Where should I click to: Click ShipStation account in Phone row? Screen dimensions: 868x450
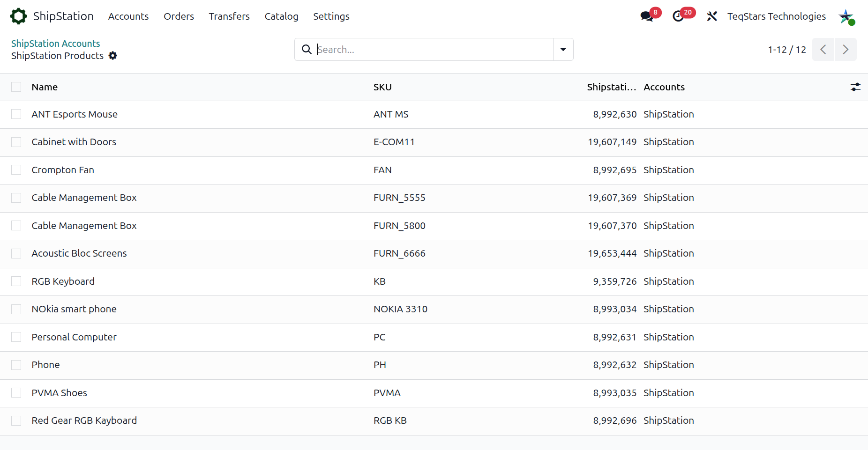coord(669,365)
